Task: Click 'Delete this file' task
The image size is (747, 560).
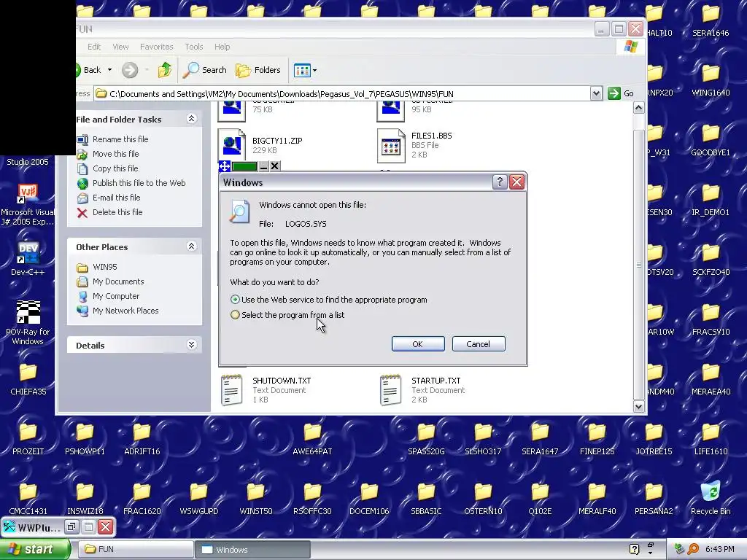Action: click(117, 212)
